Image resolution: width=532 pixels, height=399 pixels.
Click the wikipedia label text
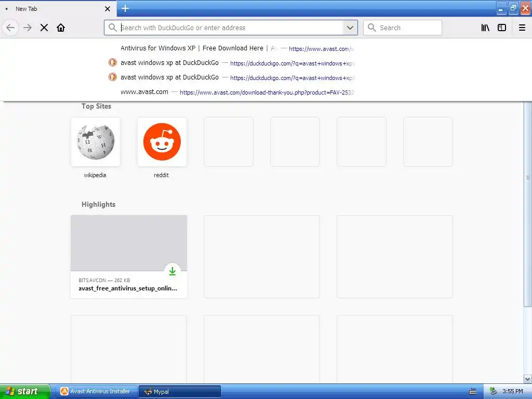(x=95, y=175)
